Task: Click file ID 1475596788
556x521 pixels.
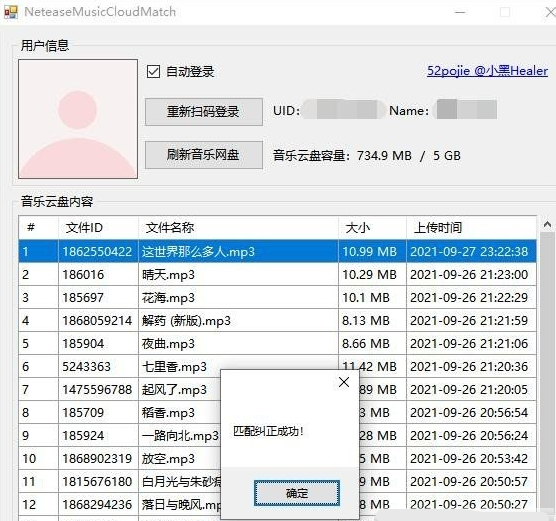Action: [97, 390]
